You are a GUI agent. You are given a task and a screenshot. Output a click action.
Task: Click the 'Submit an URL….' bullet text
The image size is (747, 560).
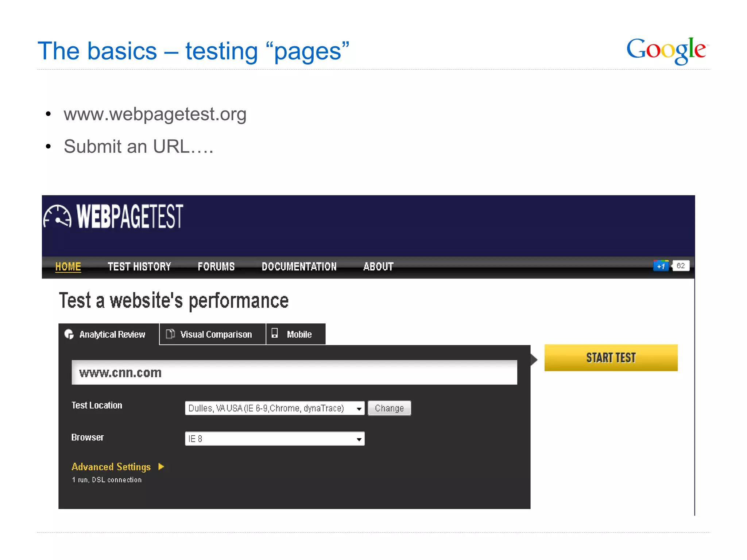(x=139, y=147)
